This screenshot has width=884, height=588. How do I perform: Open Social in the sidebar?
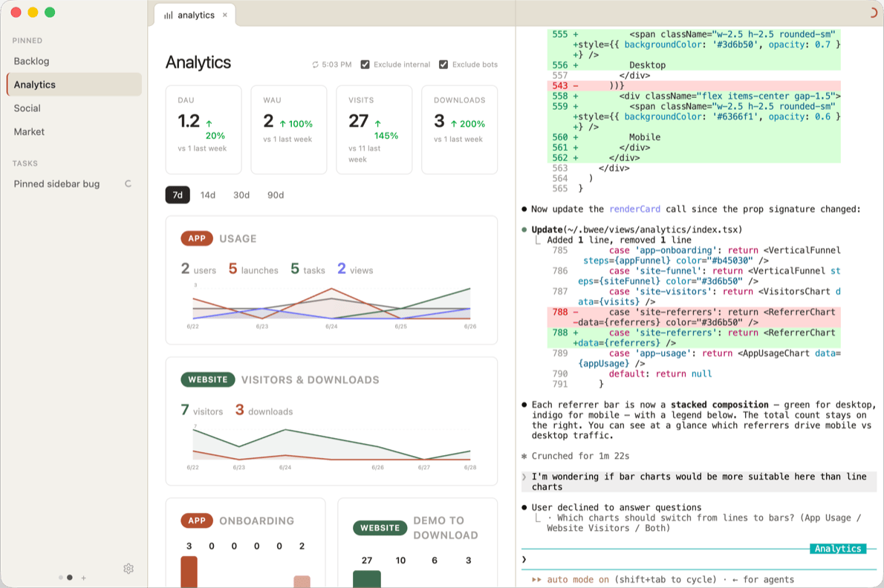click(x=74, y=108)
